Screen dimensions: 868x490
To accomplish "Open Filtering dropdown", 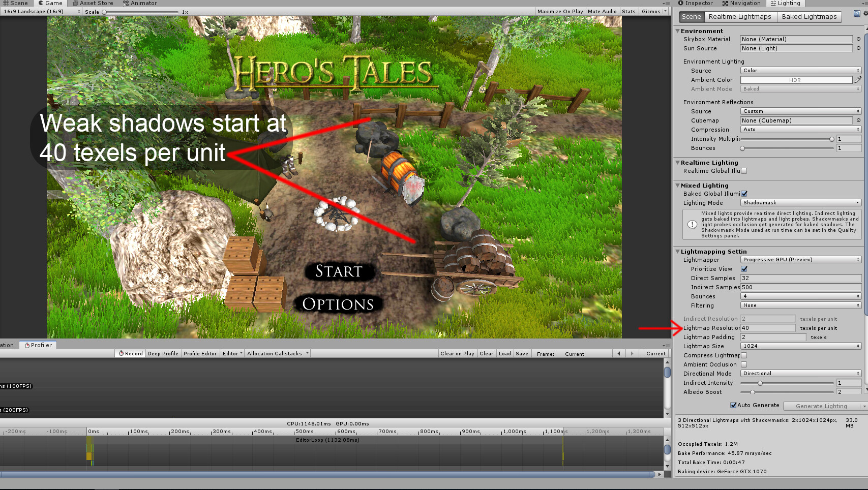I will 800,305.
